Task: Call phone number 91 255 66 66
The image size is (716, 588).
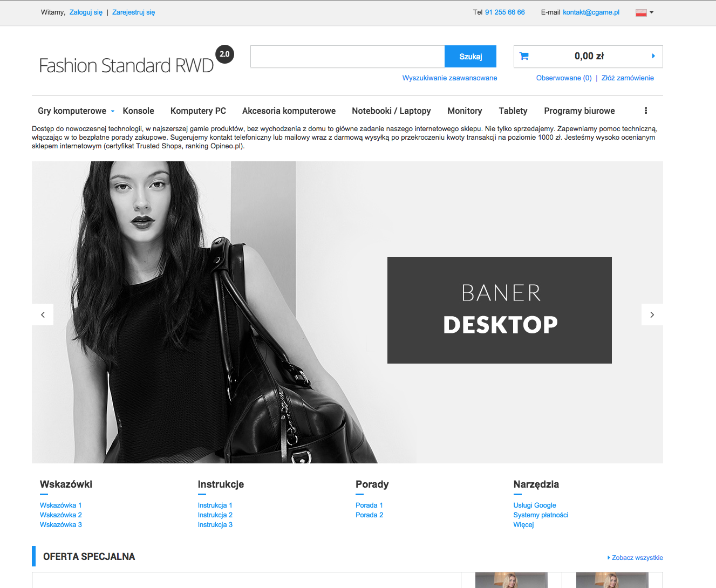Action: pos(504,12)
